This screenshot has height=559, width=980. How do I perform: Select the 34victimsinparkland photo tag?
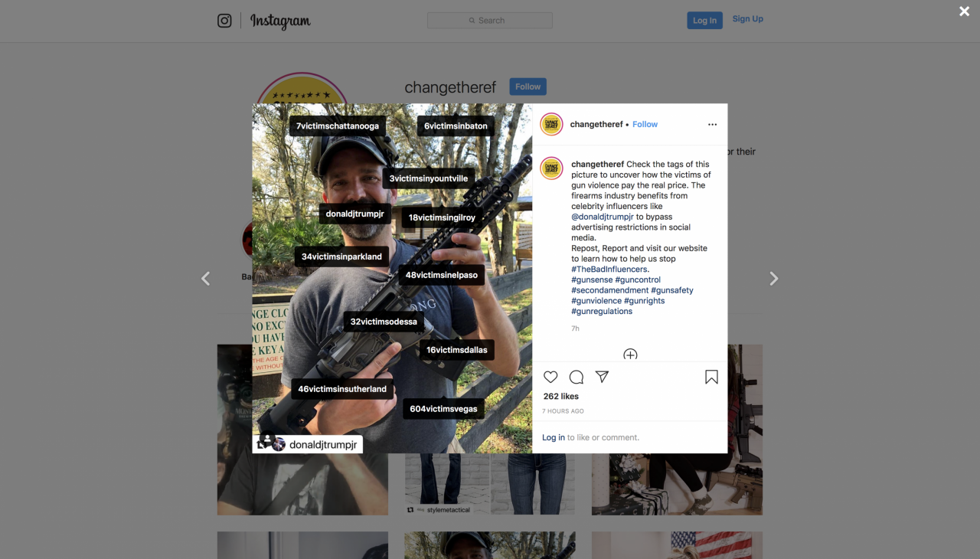click(x=341, y=257)
